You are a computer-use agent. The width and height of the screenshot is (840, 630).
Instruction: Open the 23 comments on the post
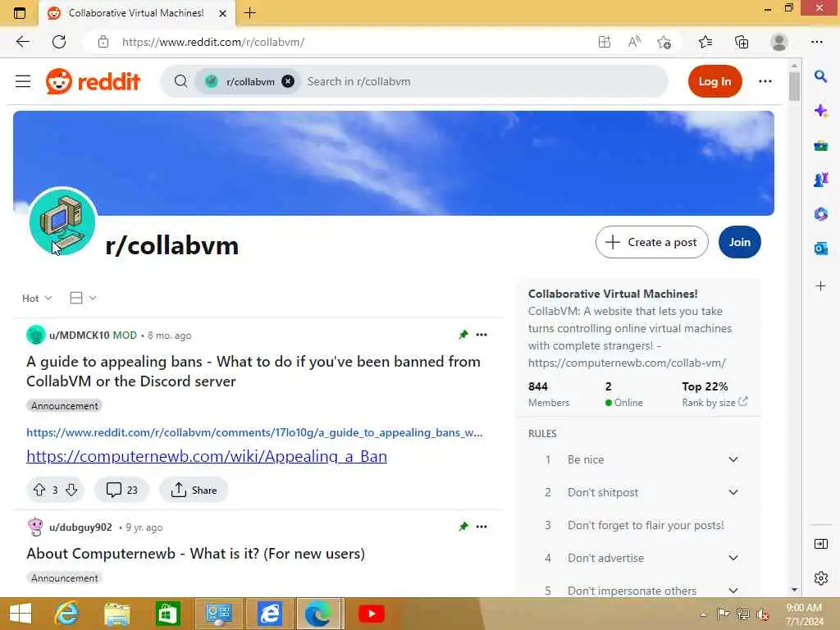[x=122, y=490]
